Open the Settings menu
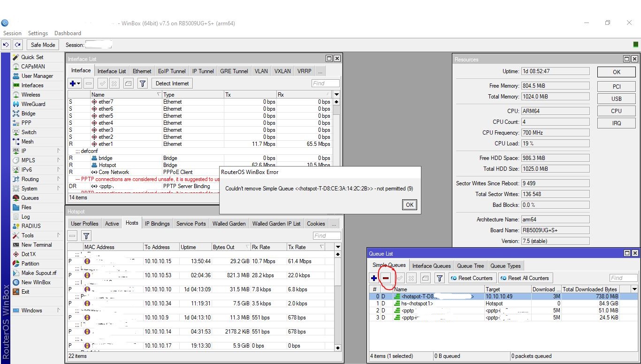Viewport: 641px width, 364px height. tap(38, 33)
